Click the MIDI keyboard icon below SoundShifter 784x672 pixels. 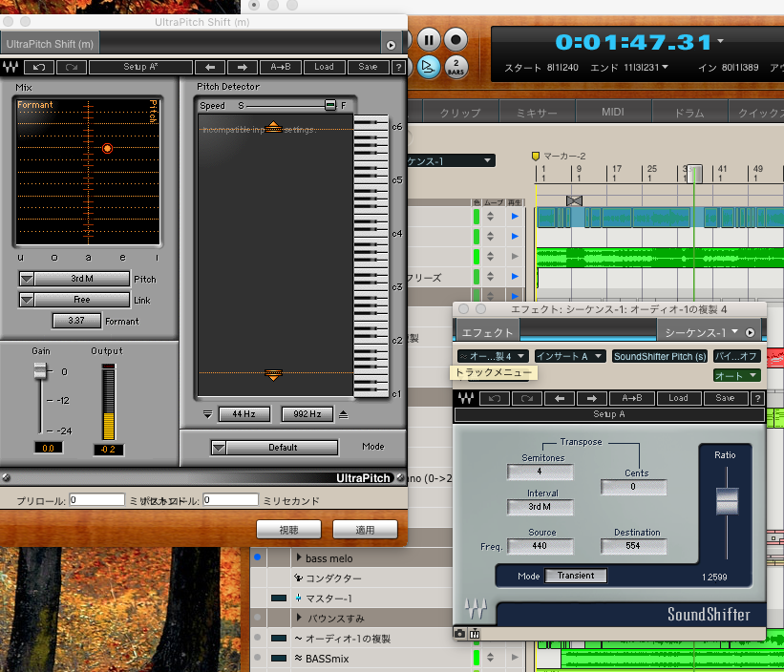[x=475, y=634]
